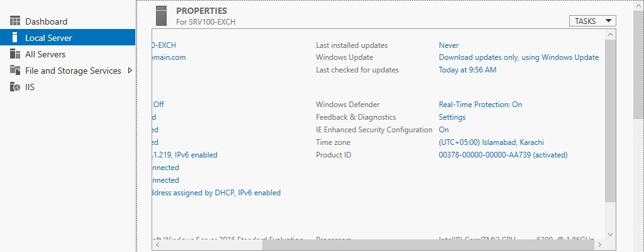644x252 pixels.
Task: Open the TASKS dropdown menu
Action: coord(592,21)
